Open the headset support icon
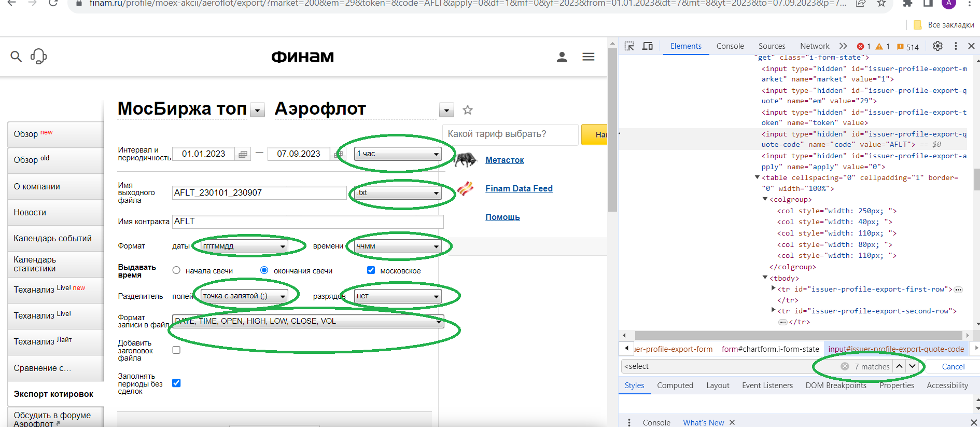Viewport: 980px width, 427px height. pos(39,56)
